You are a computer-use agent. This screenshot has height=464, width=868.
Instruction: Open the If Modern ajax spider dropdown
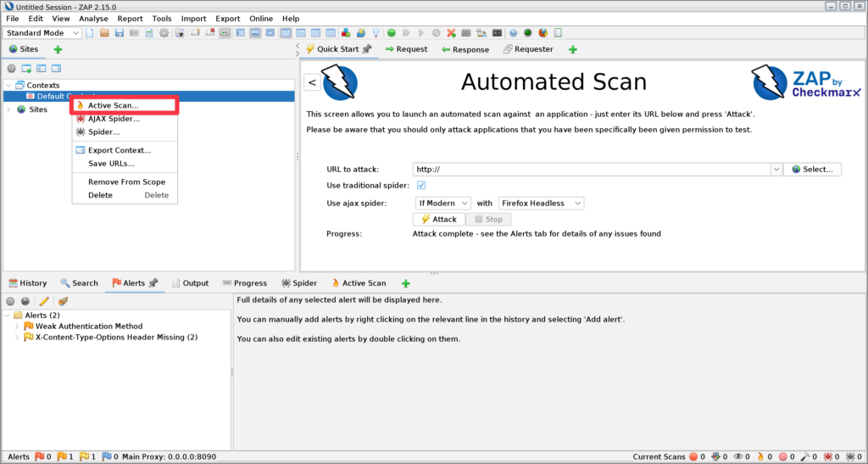pos(442,204)
